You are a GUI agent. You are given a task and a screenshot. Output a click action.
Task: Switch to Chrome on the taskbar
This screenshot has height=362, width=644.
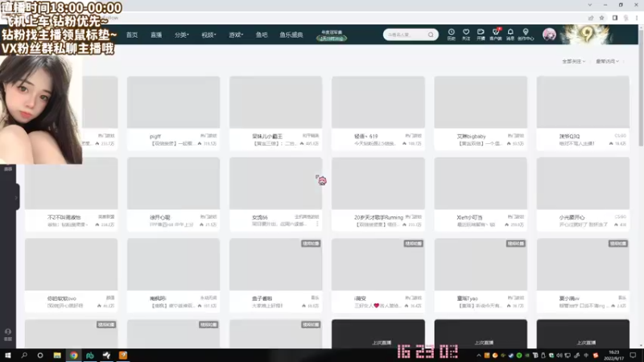coord(73,356)
